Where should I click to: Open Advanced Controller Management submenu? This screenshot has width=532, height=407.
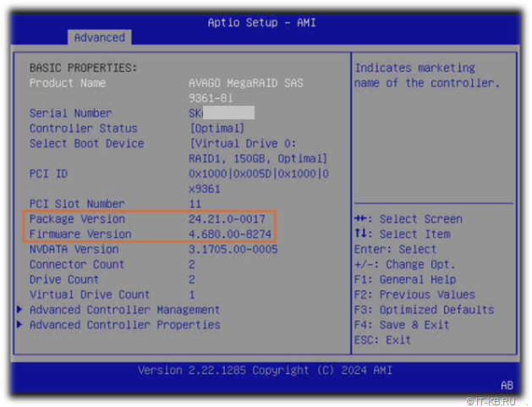click(124, 310)
